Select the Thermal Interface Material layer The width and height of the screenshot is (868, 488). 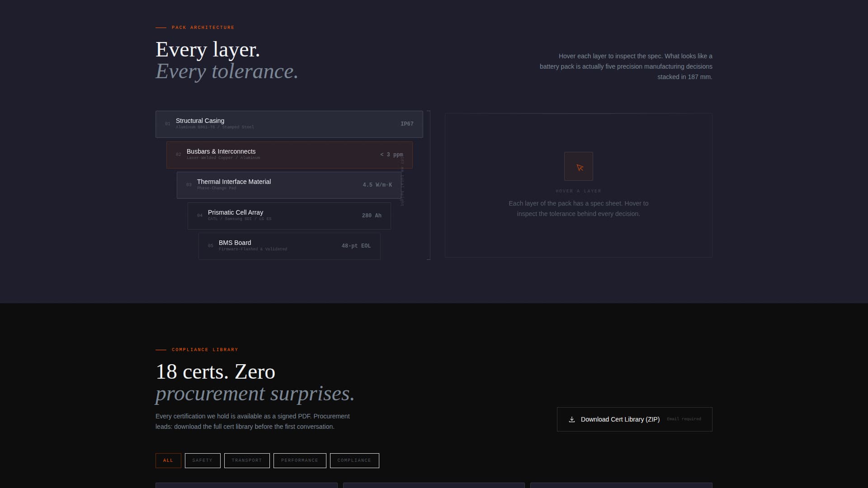coord(289,184)
